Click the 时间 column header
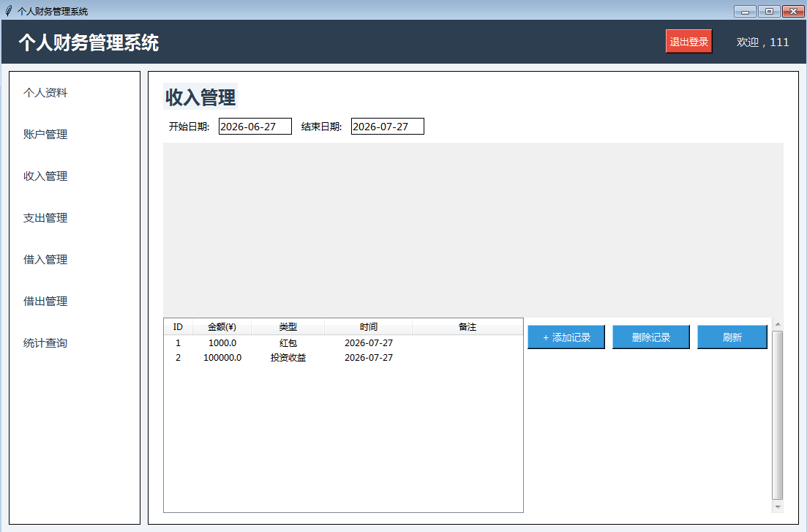Viewport: 807px width, 532px height. pyautogui.click(x=369, y=326)
